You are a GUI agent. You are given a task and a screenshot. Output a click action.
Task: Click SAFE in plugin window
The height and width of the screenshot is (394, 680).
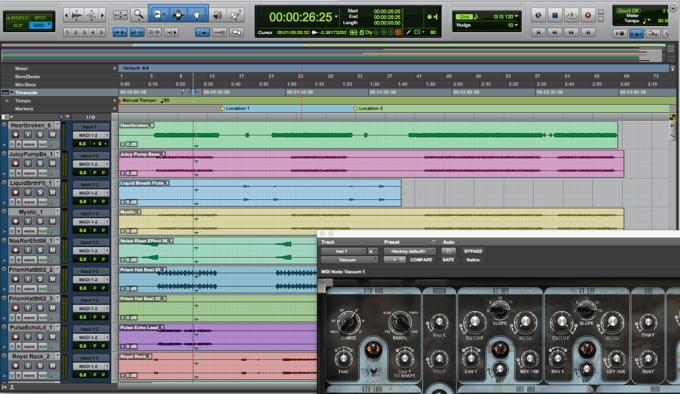(x=448, y=260)
